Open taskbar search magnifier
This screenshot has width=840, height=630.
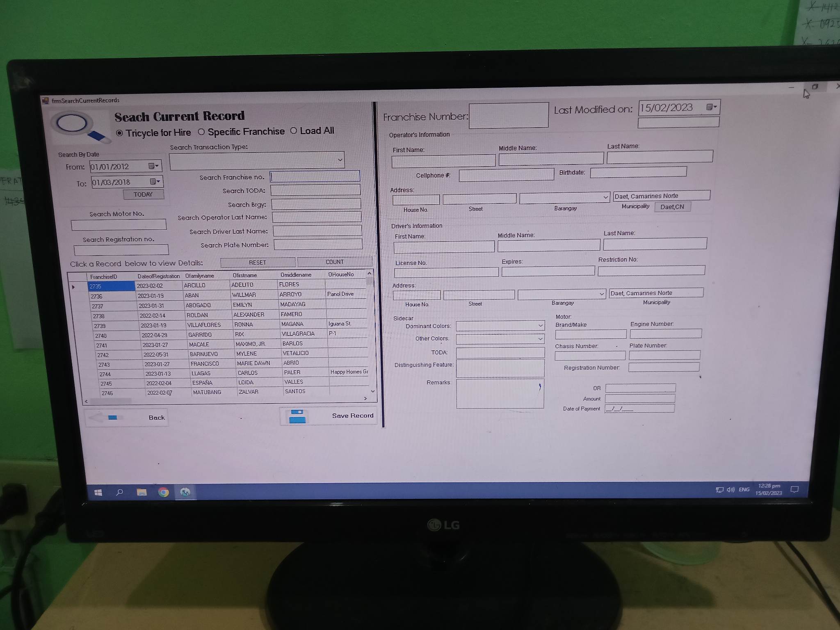(120, 492)
